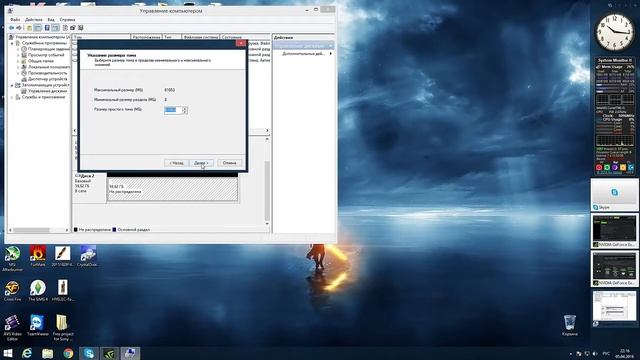The image size is (640, 360).
Task: Click Диск 2 label in disk list
Action: [87, 176]
